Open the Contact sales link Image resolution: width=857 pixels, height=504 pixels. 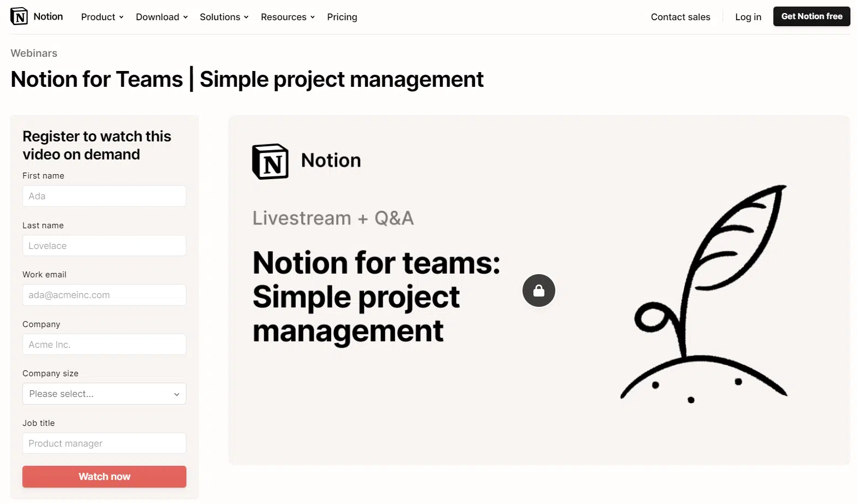[680, 17]
